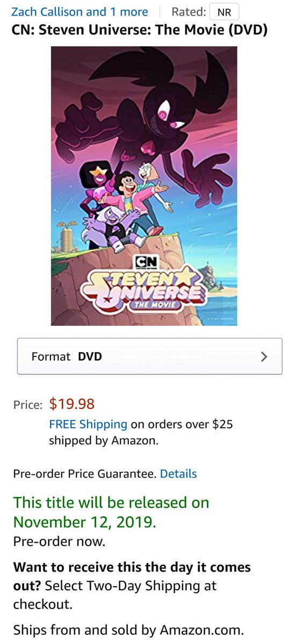Open the Pre-order Price Guarantee Details link
Image resolution: width=288 pixels, height=644 pixels.
pyautogui.click(x=178, y=474)
